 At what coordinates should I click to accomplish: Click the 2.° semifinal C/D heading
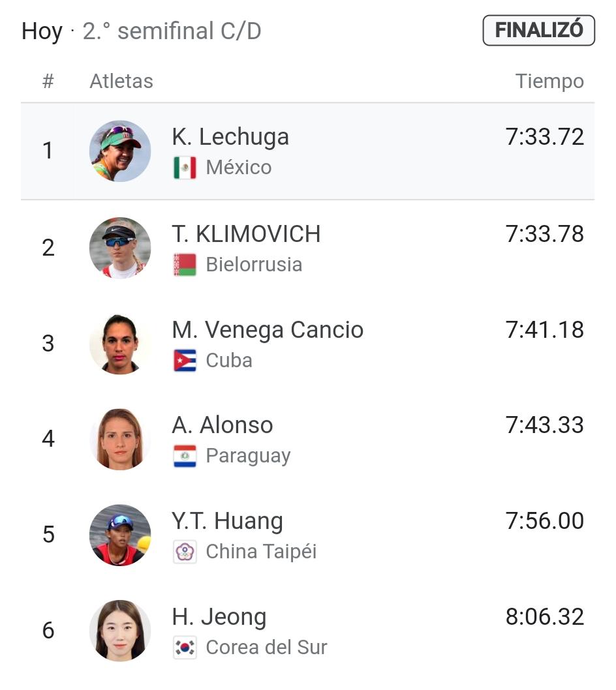(172, 31)
